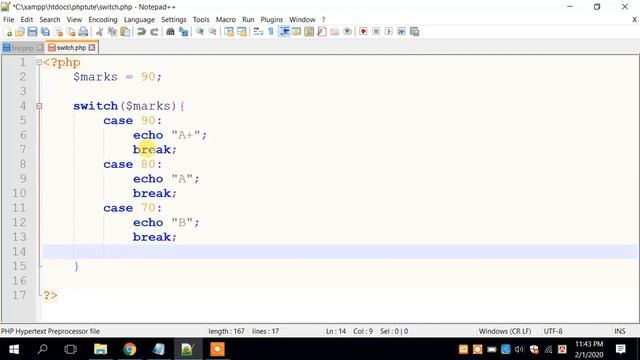Image resolution: width=640 pixels, height=360 pixels.
Task: Click UTF-8 encoding in status bar
Action: [553, 331]
